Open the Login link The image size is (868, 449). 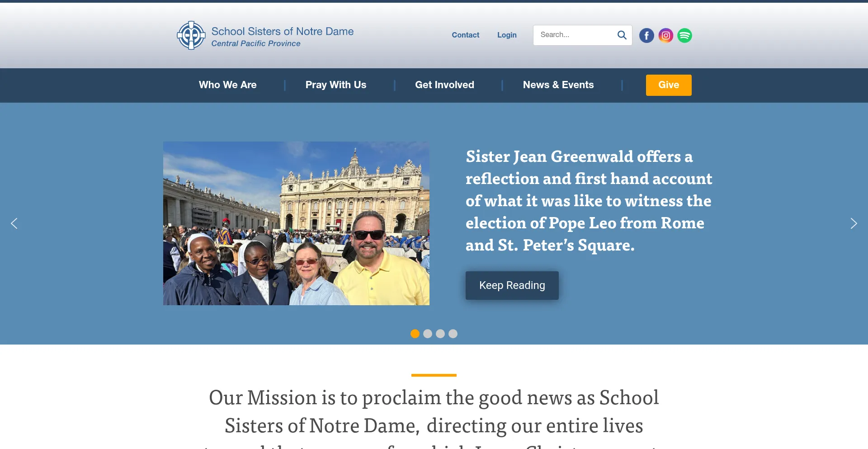507,35
